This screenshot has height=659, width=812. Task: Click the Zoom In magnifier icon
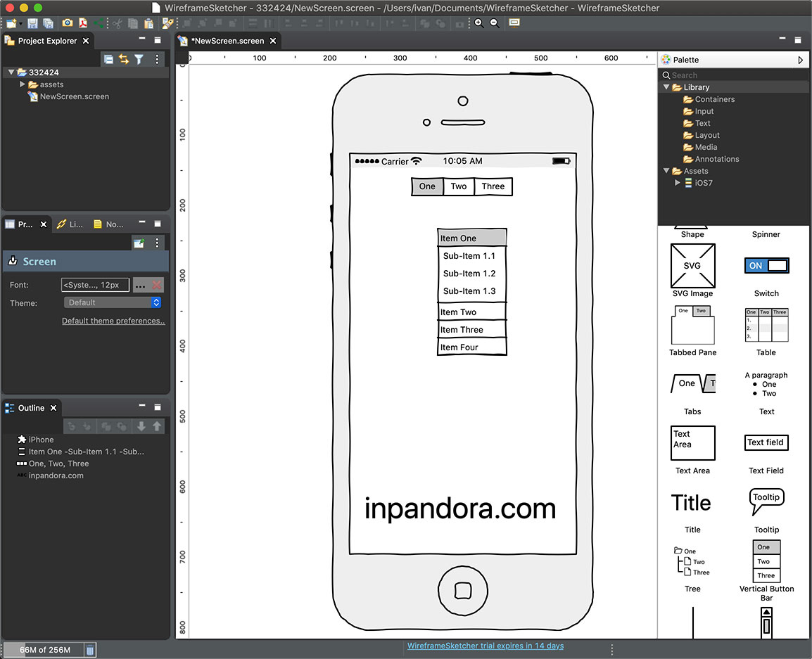click(478, 23)
